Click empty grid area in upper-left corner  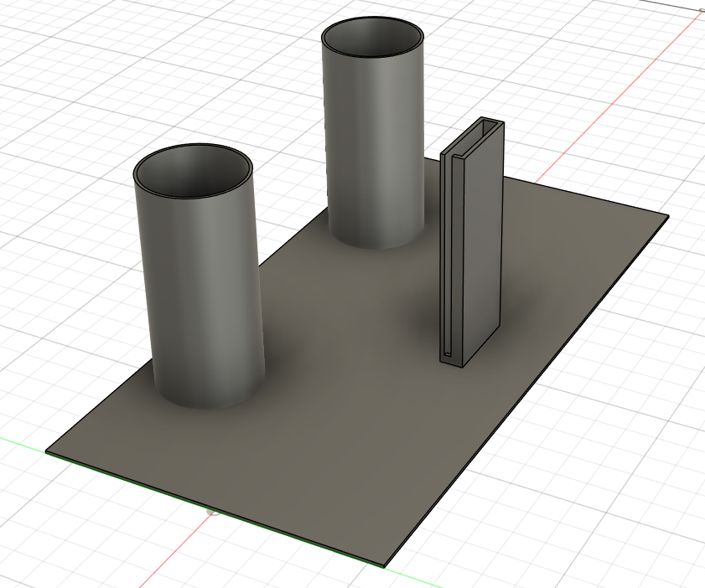tap(50, 50)
